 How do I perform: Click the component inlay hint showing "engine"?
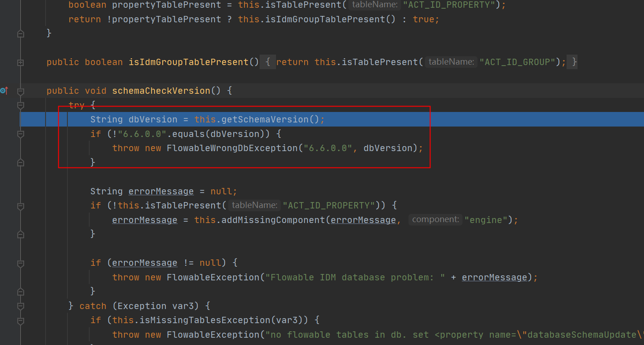(435, 219)
